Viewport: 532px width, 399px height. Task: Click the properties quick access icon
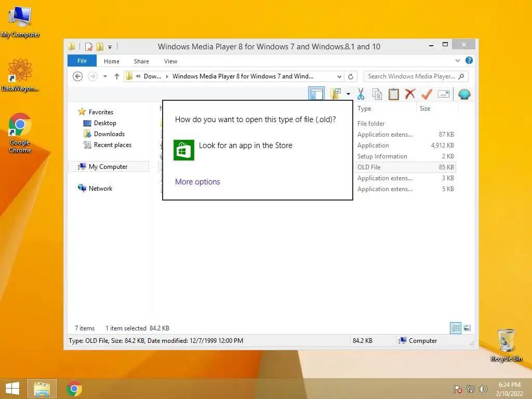(89, 46)
